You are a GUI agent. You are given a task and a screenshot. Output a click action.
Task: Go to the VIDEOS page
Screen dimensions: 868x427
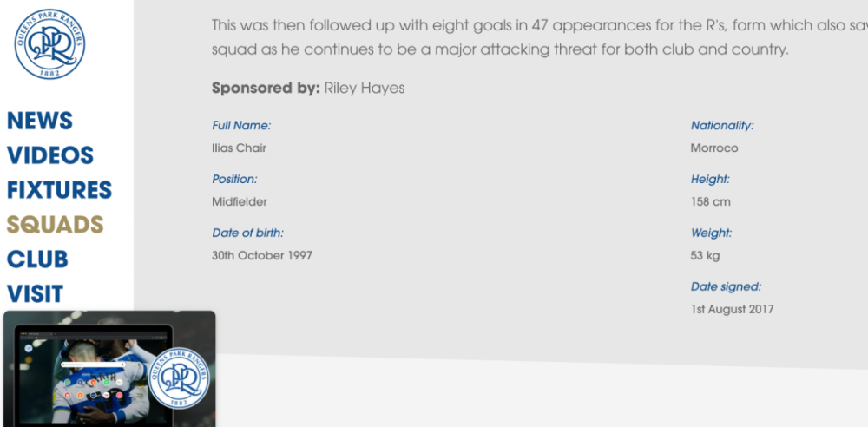pos(50,155)
